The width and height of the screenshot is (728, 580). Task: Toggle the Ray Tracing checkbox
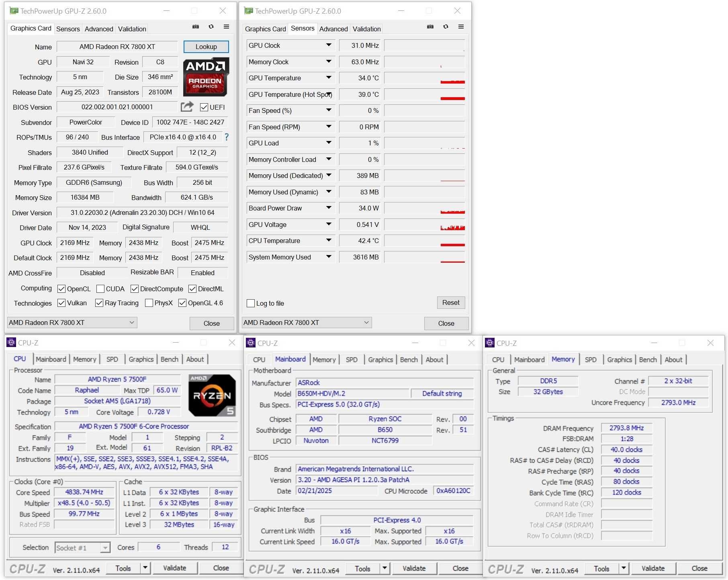[99, 303]
